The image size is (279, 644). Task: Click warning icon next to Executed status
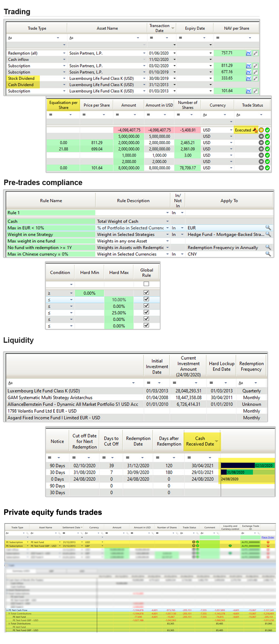pos(255,130)
